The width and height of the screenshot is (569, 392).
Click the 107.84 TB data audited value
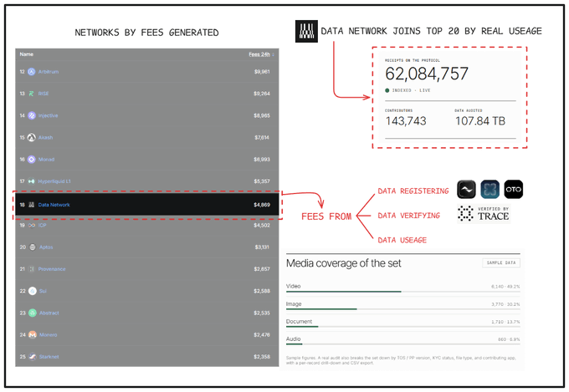click(480, 121)
